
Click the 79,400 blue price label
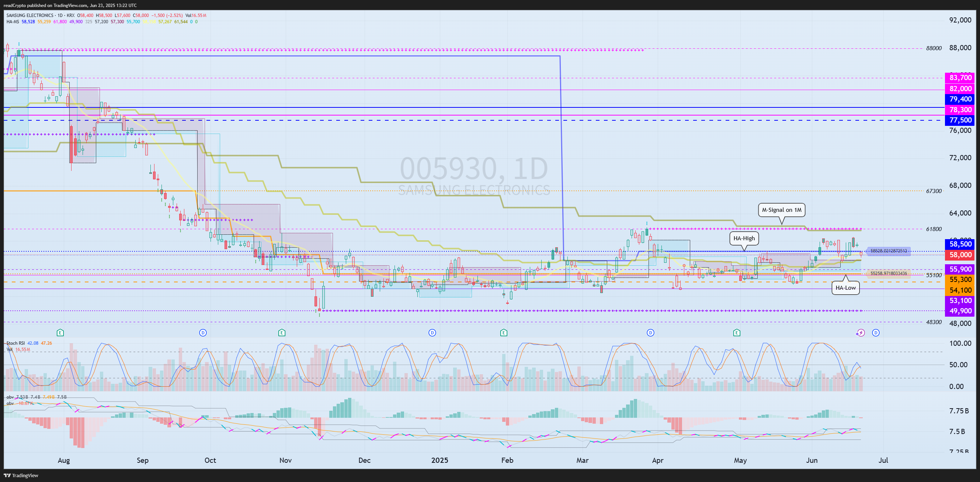(x=960, y=99)
